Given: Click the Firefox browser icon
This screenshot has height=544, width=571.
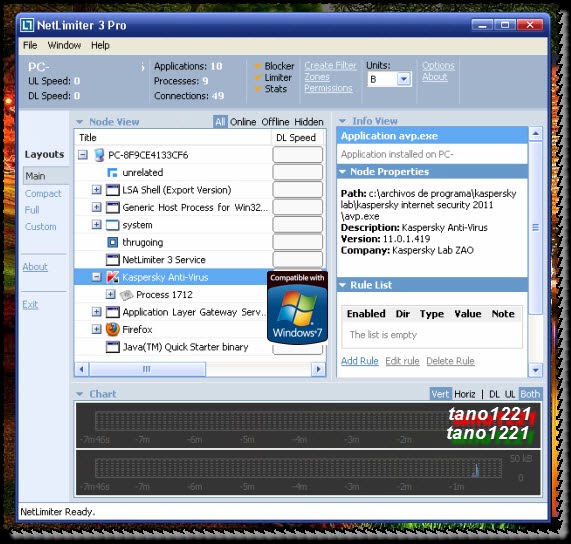Looking at the screenshot, I should pyautogui.click(x=113, y=330).
